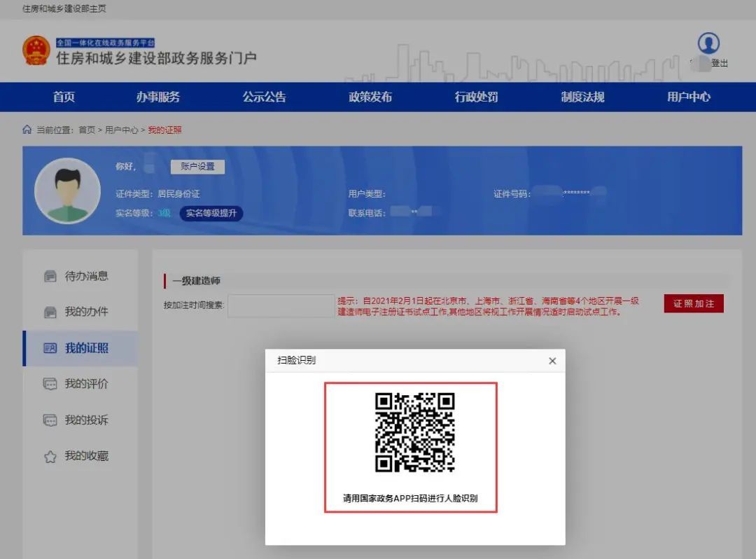Click the 我的评价 sidebar icon

(x=50, y=384)
